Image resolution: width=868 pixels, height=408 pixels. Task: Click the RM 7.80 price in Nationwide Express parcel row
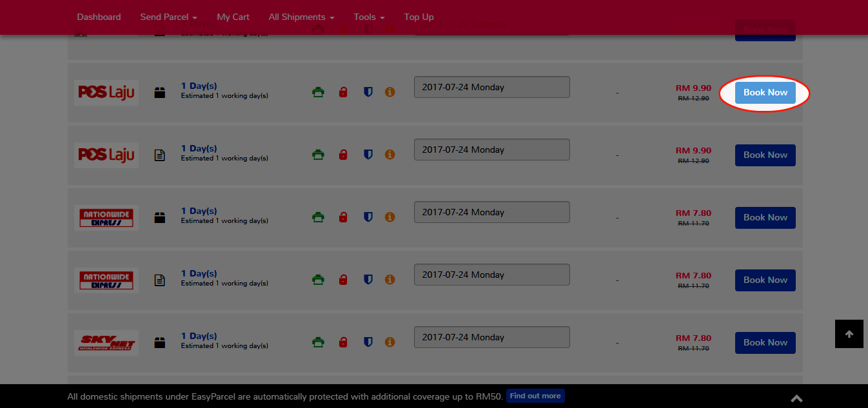click(693, 213)
